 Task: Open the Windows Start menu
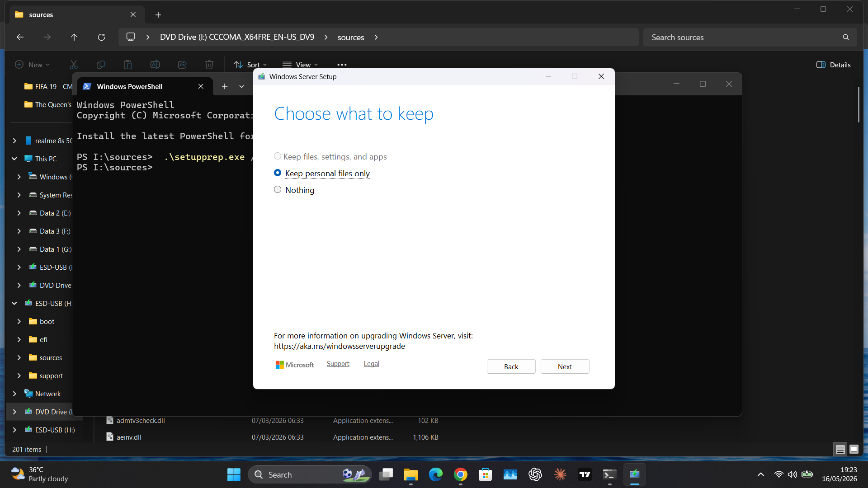[234, 474]
